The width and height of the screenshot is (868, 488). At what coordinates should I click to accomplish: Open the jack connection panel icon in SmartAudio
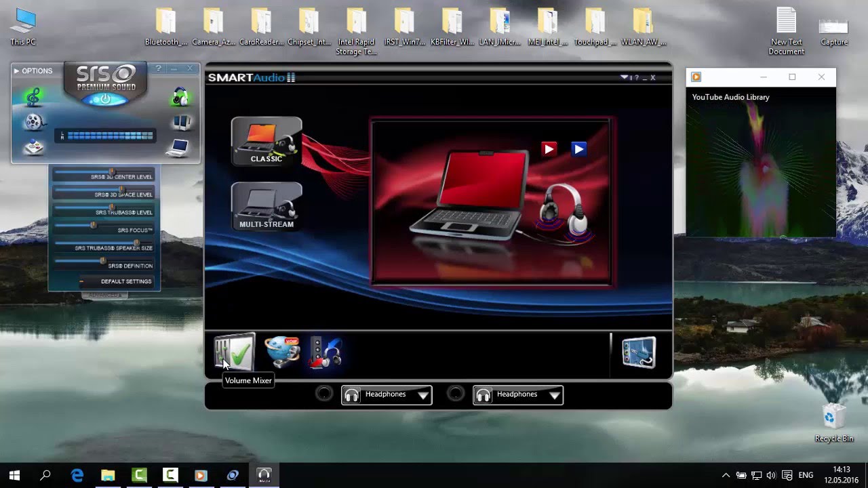(x=639, y=352)
